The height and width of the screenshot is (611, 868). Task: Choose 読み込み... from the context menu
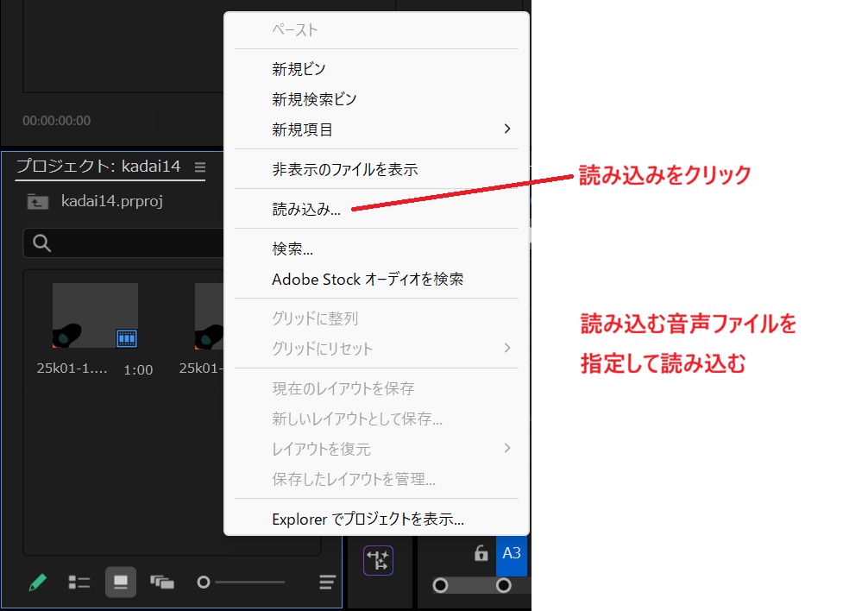point(306,209)
